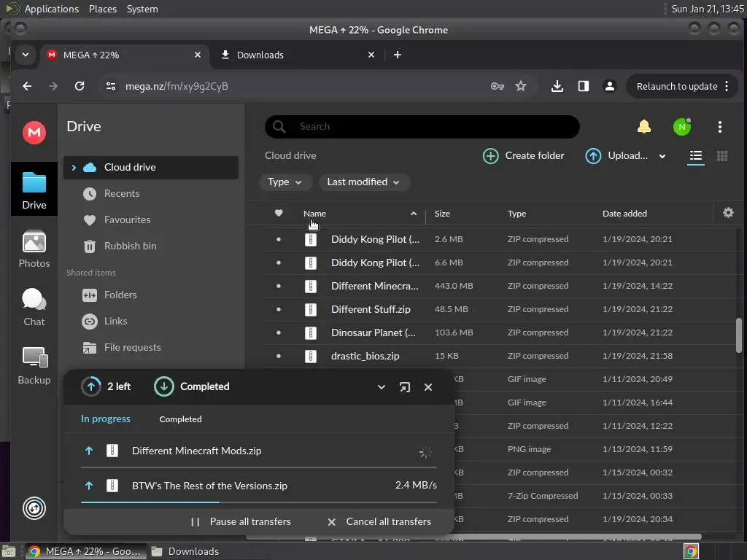Image resolution: width=747 pixels, height=560 pixels.
Task: Sort the file list by Size column
Action: [442, 214]
